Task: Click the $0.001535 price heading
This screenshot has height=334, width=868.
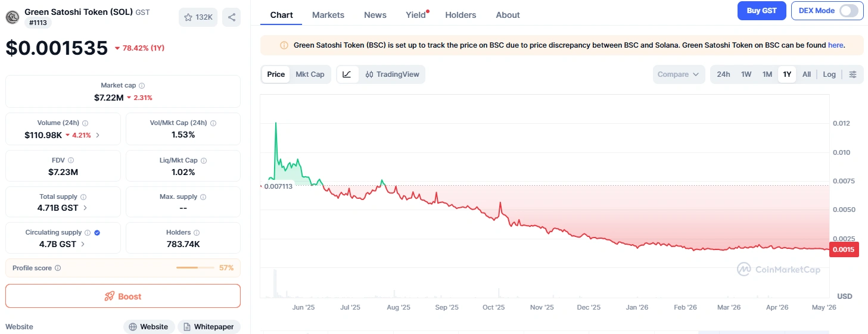Action: coord(57,48)
